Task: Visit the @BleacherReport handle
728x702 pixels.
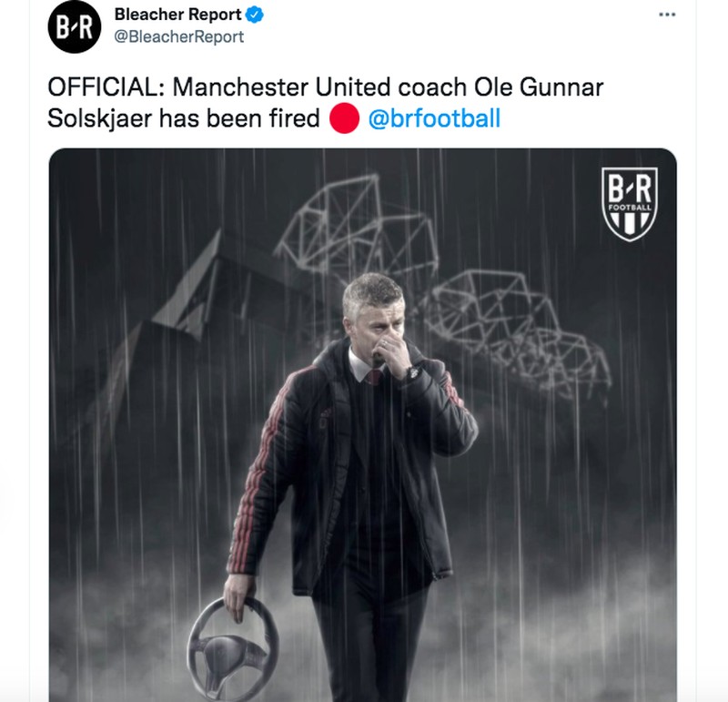Action: tap(179, 36)
